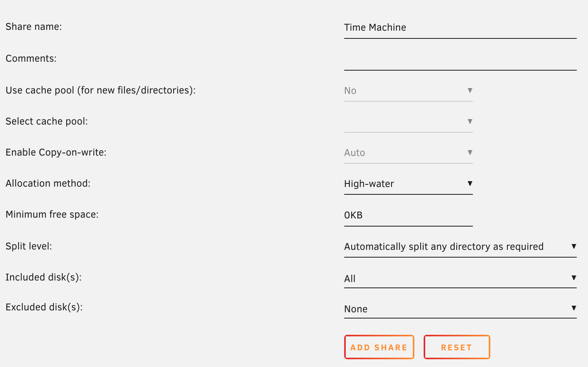Click the ADD SHARE button
This screenshot has width=588, height=367.
[379, 347]
